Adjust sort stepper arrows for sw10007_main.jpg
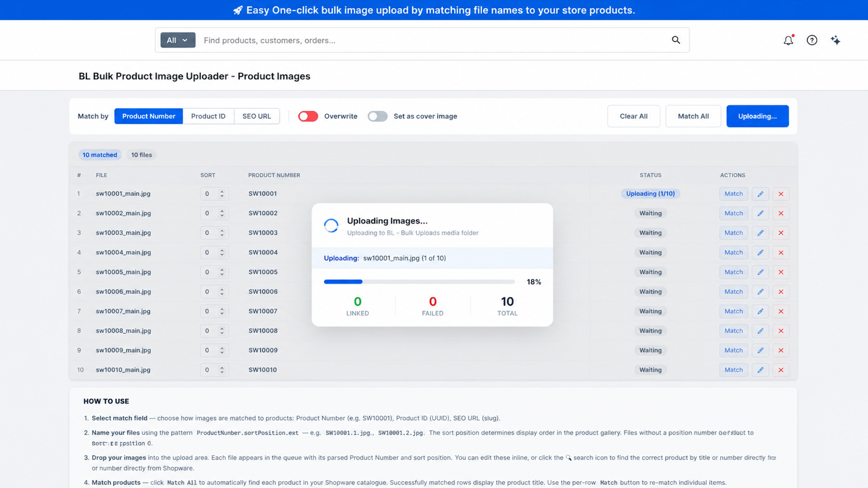Image resolution: width=868 pixels, height=488 pixels. click(x=222, y=311)
